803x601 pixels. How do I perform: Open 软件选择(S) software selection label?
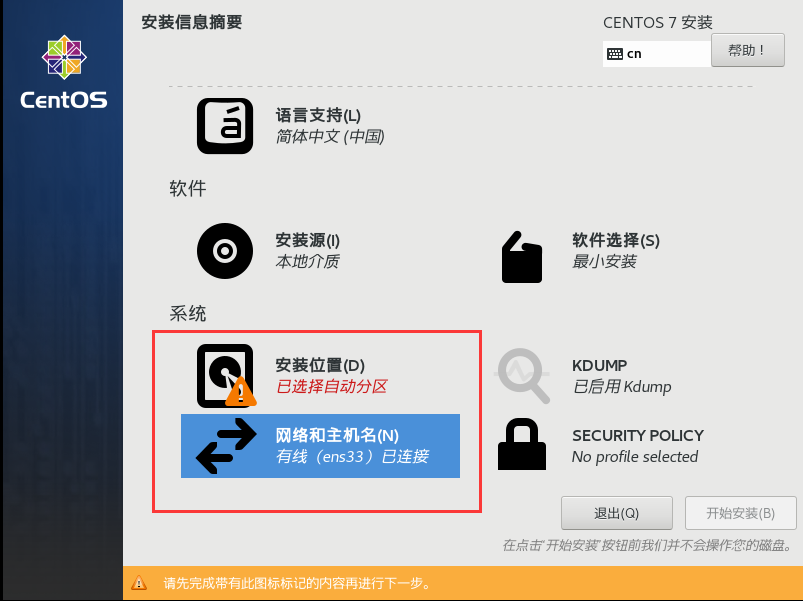point(616,240)
